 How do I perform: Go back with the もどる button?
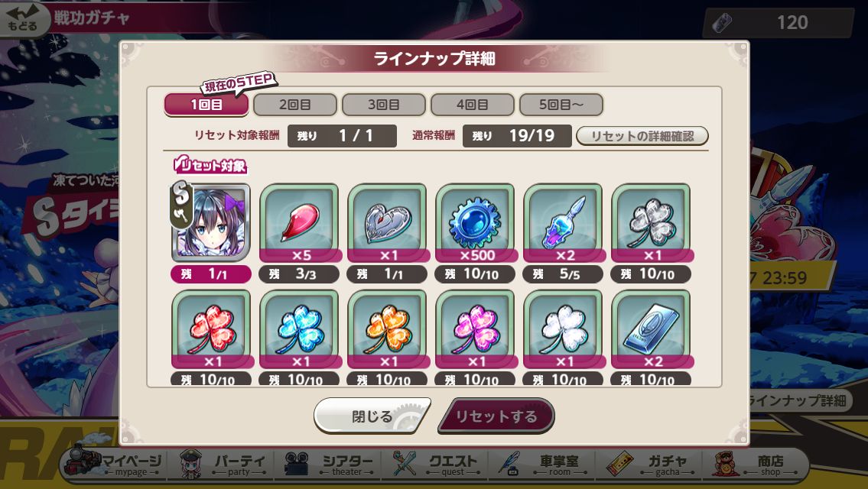(x=23, y=18)
